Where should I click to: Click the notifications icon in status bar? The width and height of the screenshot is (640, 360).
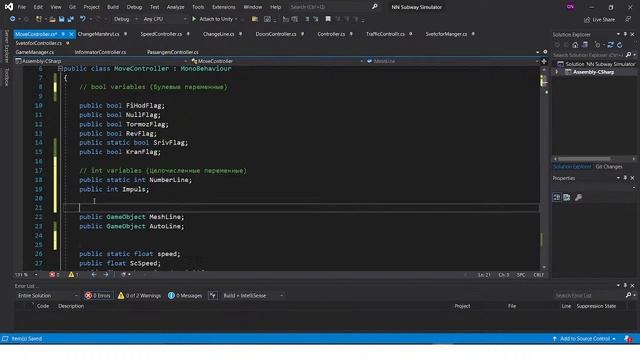(628, 339)
